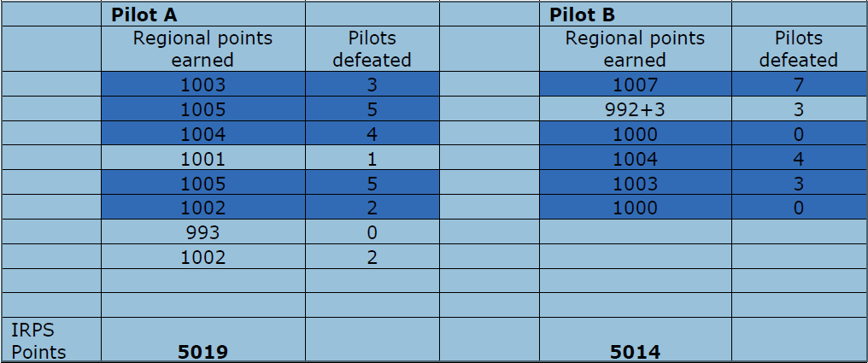
Task: Select Pilot A's 1004 points cell
Action: pyautogui.click(x=203, y=133)
